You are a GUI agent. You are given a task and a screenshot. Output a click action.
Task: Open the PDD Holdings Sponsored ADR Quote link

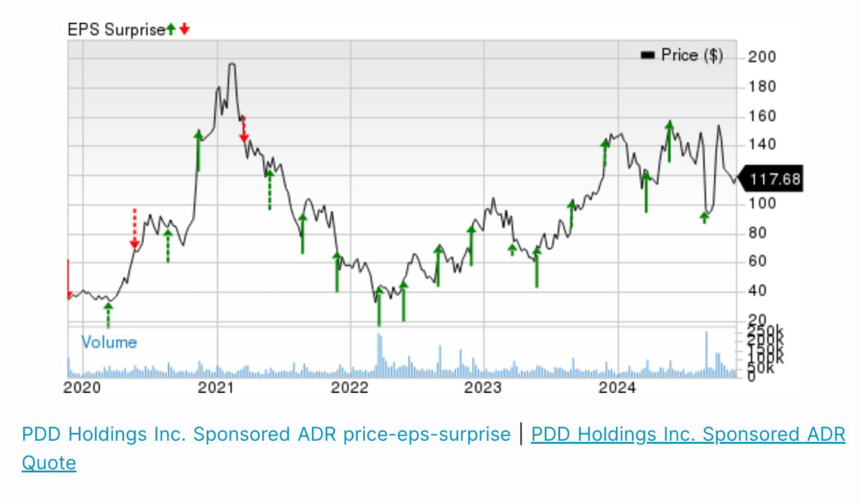click(434, 448)
